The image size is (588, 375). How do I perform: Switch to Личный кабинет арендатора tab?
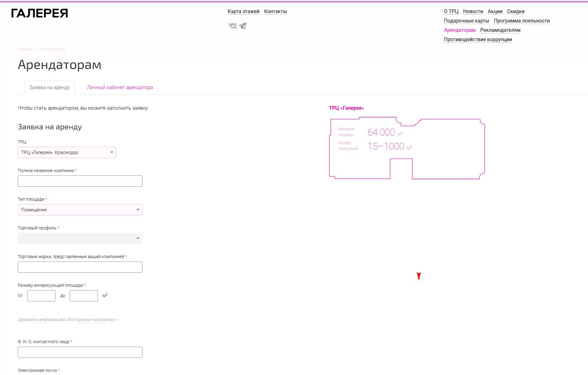(120, 88)
